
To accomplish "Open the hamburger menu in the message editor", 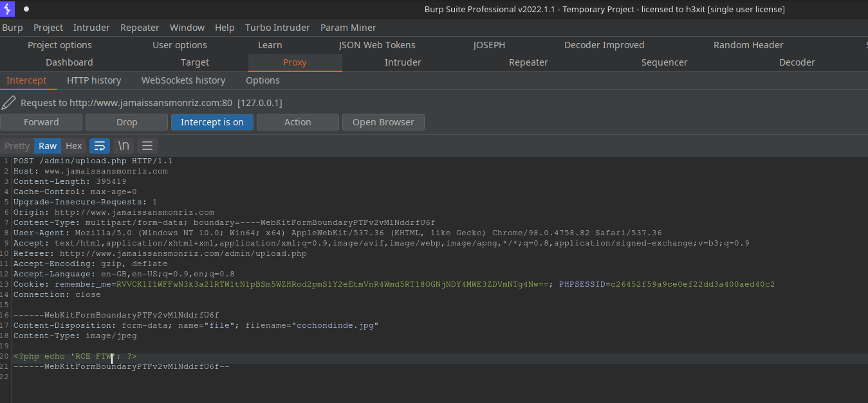I will (147, 146).
